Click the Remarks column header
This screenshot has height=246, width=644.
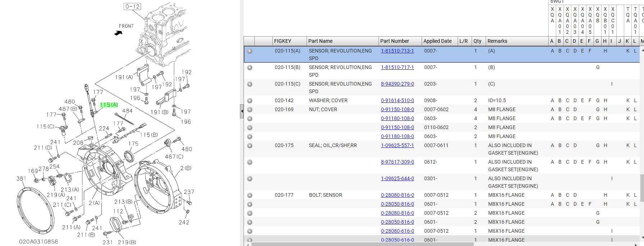click(517, 41)
